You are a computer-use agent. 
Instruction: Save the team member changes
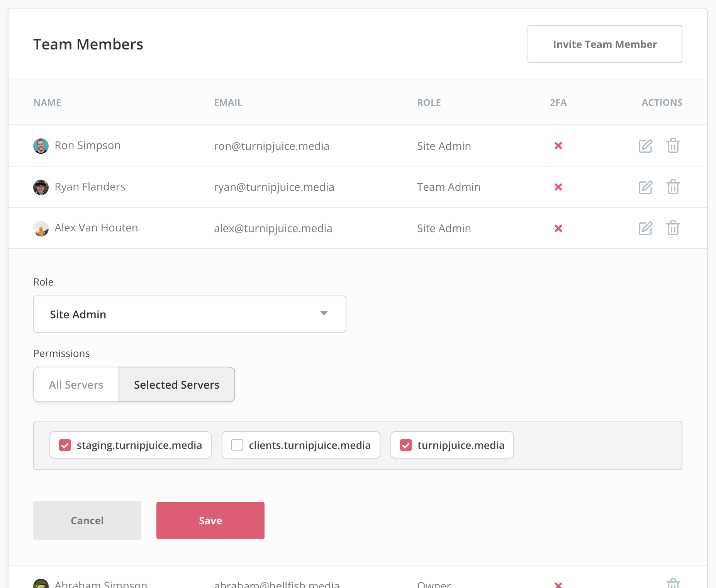(210, 520)
